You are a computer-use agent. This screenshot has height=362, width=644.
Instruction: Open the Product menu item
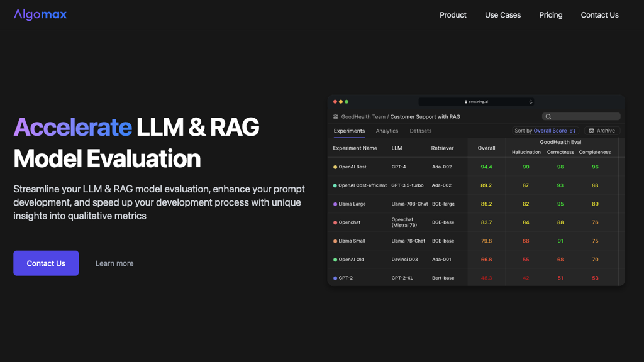453,15
